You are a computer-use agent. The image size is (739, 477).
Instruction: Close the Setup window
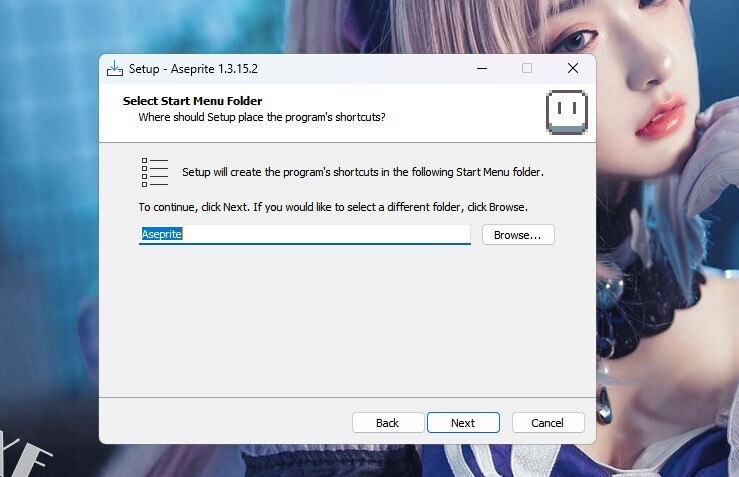click(573, 68)
